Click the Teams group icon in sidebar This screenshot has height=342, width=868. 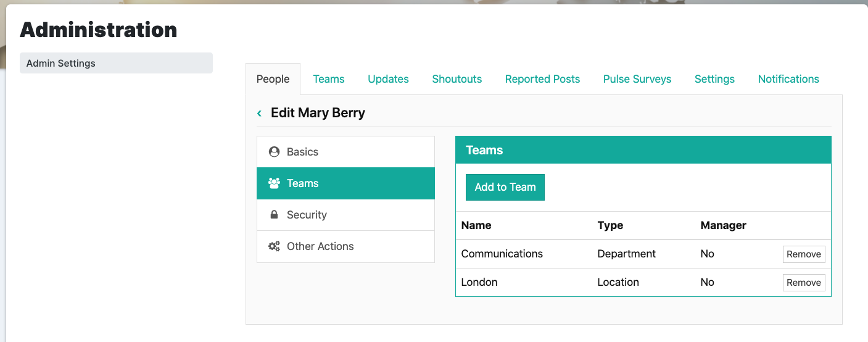tap(274, 183)
